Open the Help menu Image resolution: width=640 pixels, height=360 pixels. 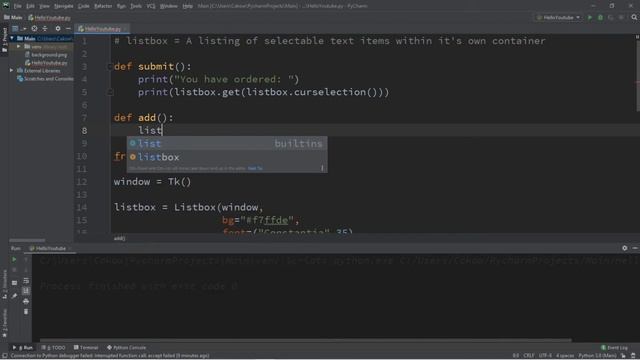[x=187, y=6]
